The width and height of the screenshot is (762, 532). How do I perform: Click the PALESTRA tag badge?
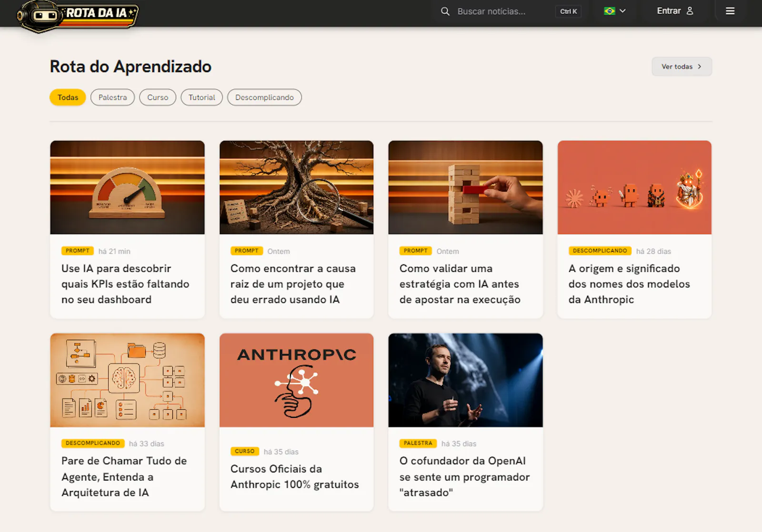pos(418,443)
